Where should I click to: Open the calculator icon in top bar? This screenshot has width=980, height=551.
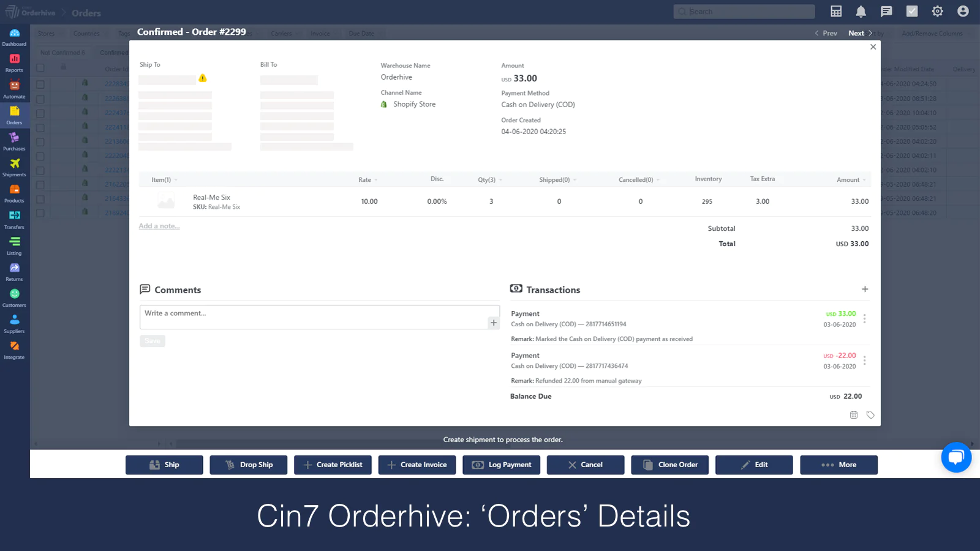[x=836, y=11]
